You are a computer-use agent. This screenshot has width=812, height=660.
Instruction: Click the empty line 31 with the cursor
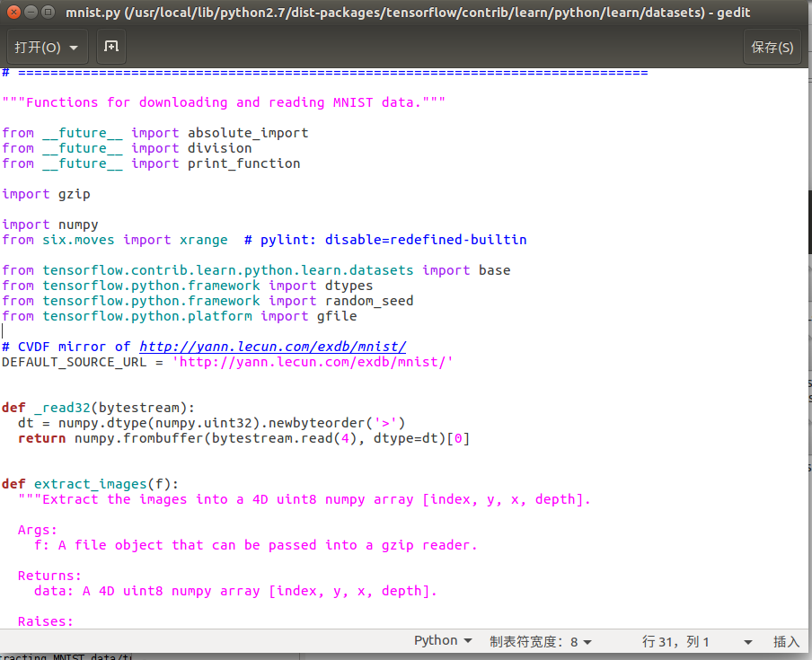click(x=404, y=331)
